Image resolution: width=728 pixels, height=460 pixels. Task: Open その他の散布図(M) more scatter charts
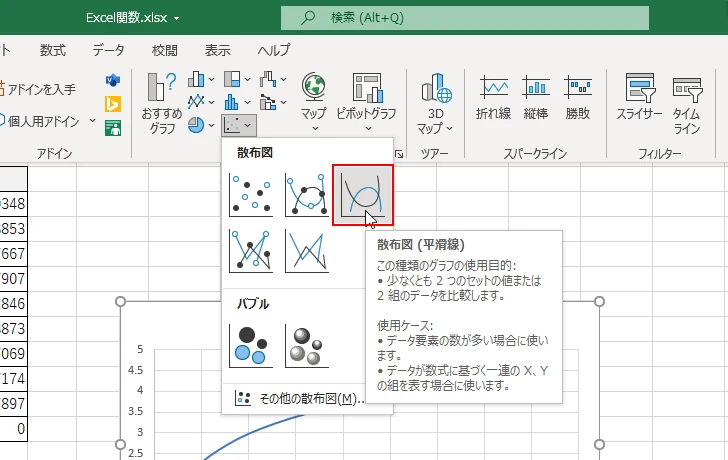299,398
